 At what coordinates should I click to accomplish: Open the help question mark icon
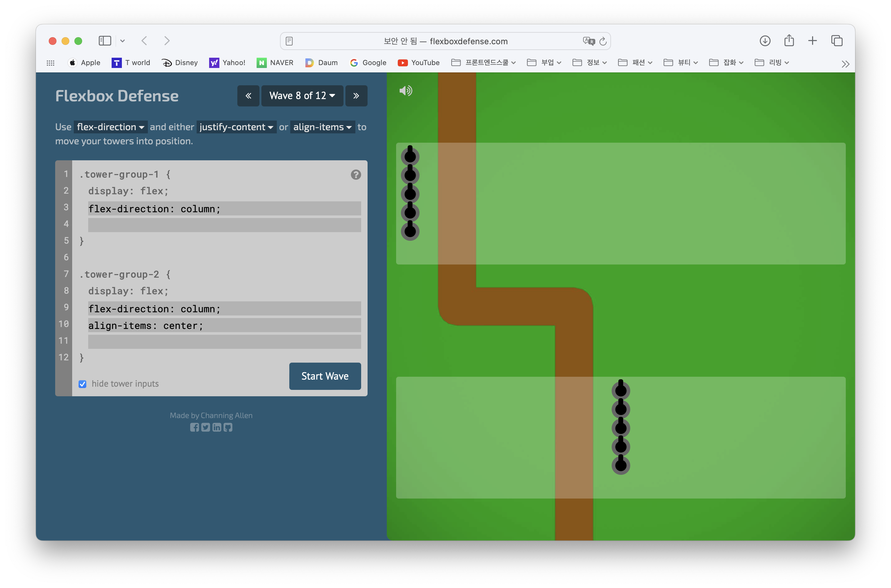(x=356, y=174)
